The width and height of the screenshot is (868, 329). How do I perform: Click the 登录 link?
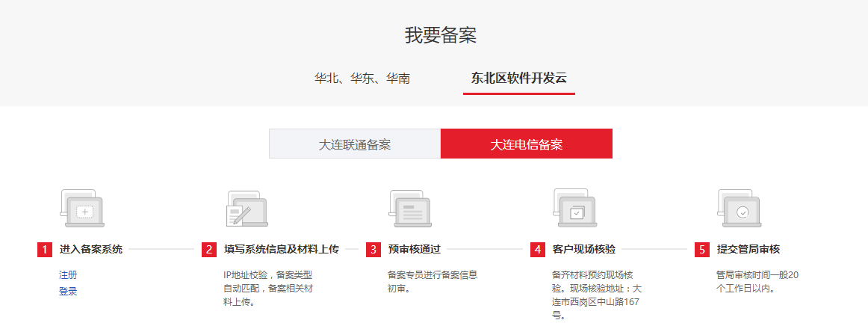[68, 292]
